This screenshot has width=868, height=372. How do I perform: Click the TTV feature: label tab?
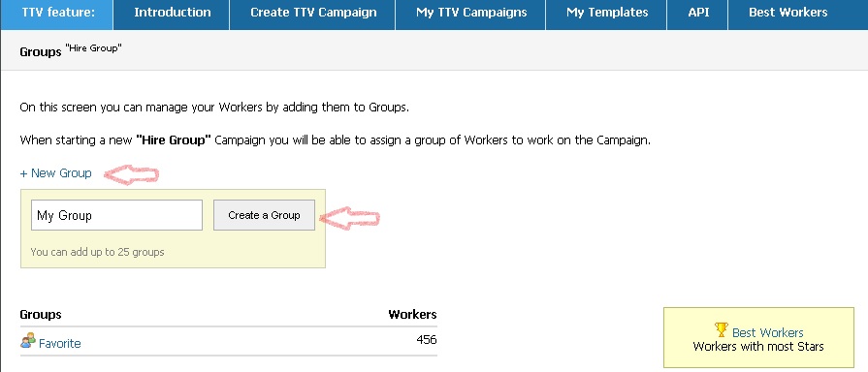pos(58,13)
